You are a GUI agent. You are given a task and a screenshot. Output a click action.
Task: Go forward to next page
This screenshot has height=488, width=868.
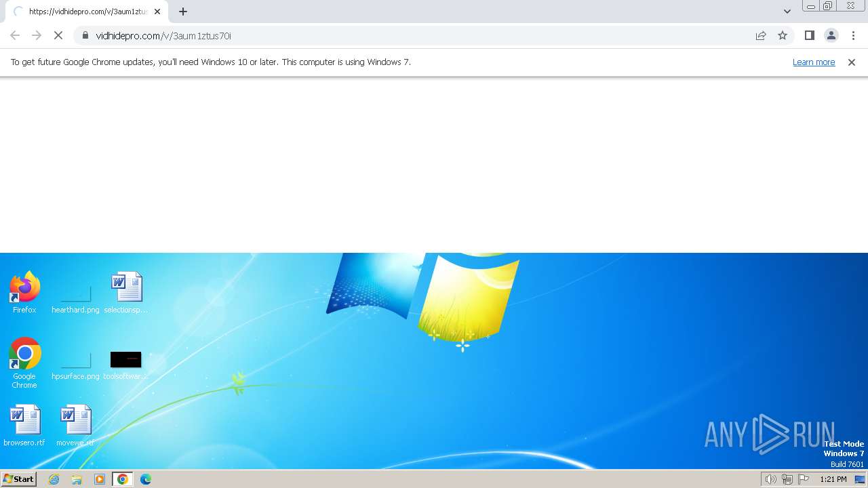tap(37, 35)
